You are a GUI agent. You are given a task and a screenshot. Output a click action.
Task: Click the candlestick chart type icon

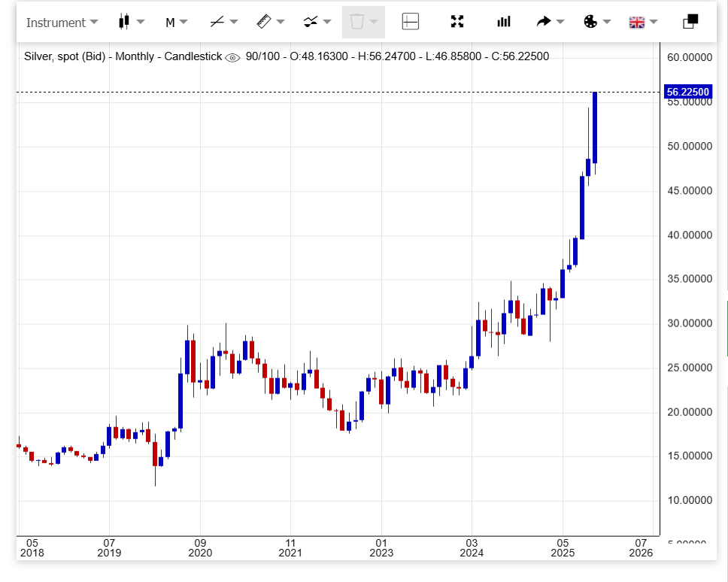pyautogui.click(x=125, y=22)
